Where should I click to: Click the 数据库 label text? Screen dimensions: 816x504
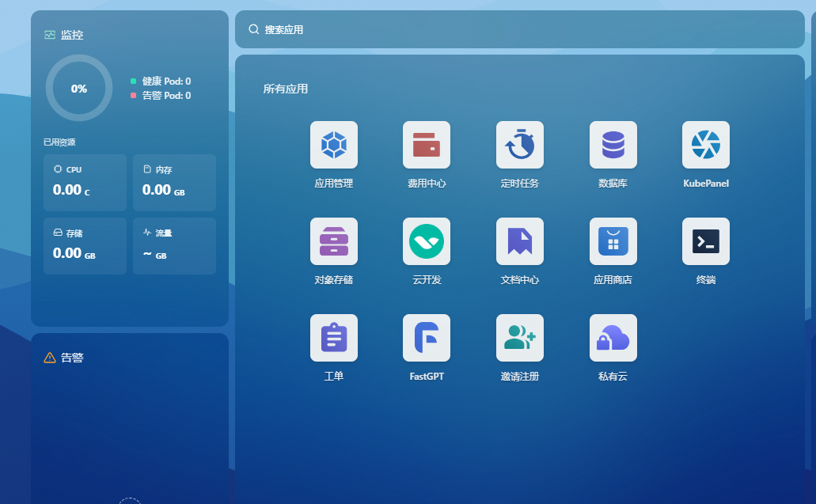click(613, 183)
